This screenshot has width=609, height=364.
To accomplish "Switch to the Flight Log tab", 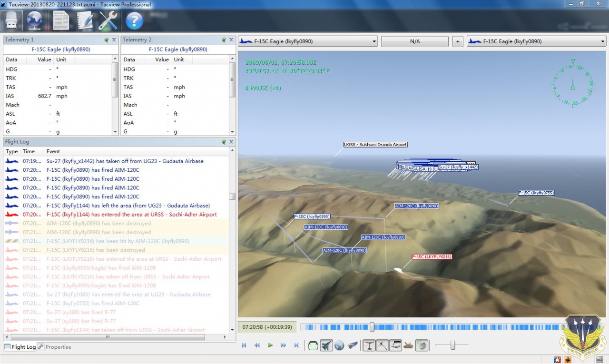I will (x=20, y=347).
